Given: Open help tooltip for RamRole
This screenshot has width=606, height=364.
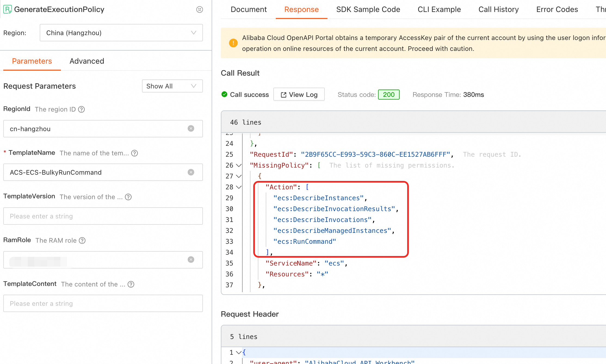Looking at the screenshot, I should pos(82,240).
